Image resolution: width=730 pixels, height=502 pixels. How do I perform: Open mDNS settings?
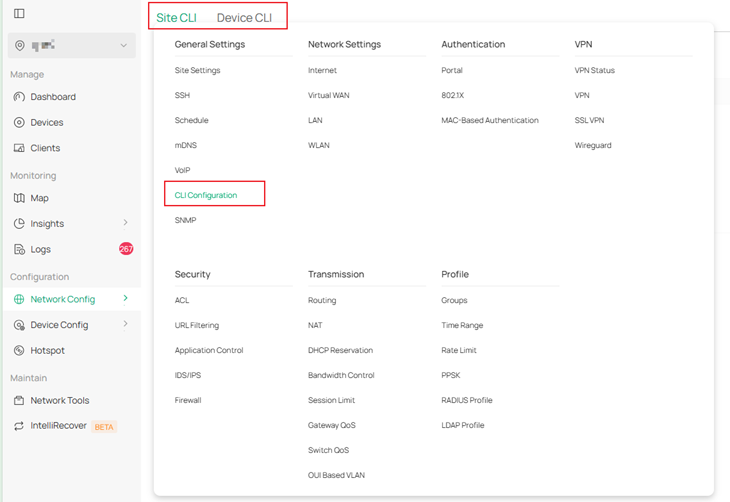(x=186, y=145)
